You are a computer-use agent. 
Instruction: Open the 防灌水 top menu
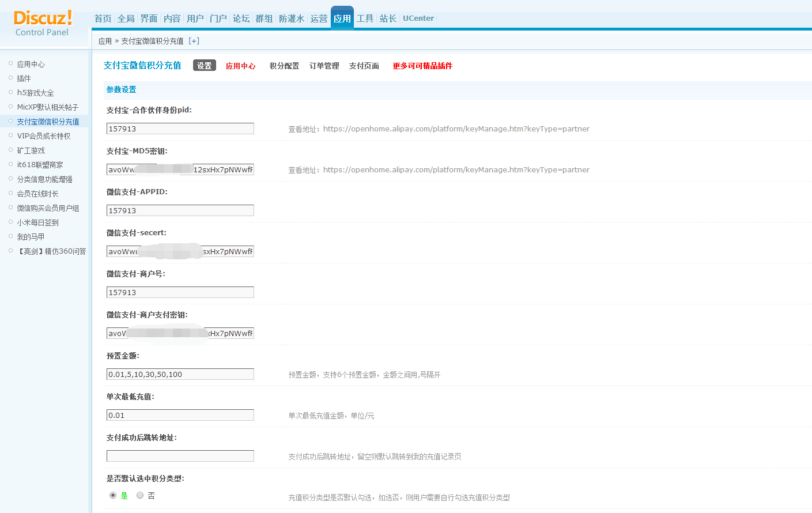[x=292, y=18]
